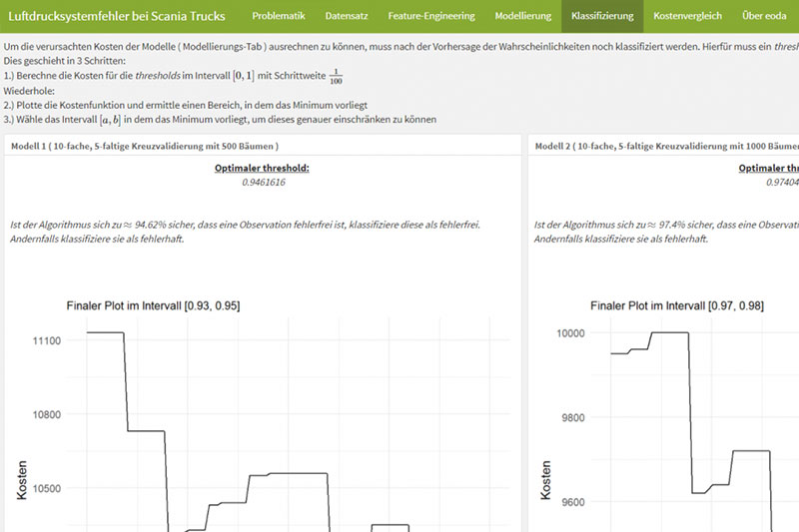Click the 97.4% sicher sentence in Modell 2

point(666,225)
